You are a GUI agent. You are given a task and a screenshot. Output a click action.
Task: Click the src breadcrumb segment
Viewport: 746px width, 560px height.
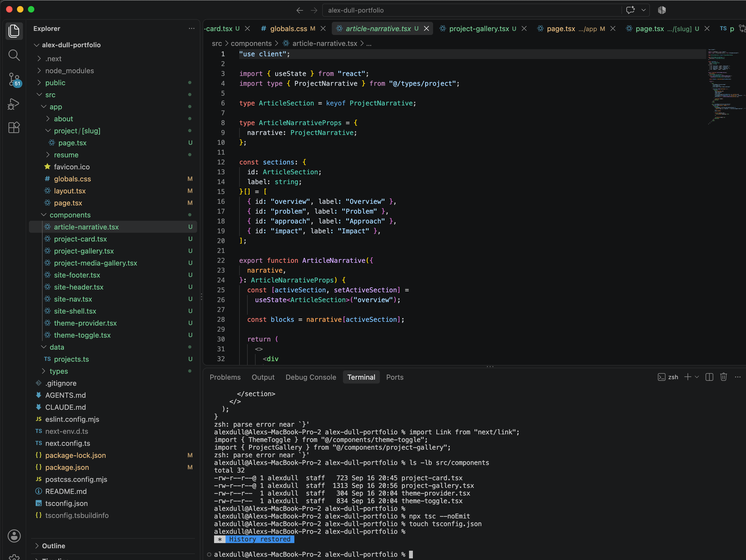pos(217,43)
